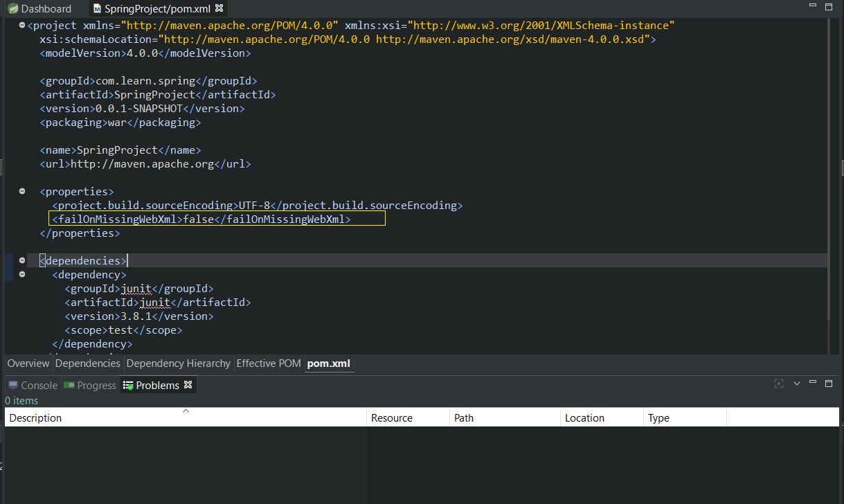Collapse the project root element fold
The width and height of the screenshot is (844, 504).
pos(22,25)
